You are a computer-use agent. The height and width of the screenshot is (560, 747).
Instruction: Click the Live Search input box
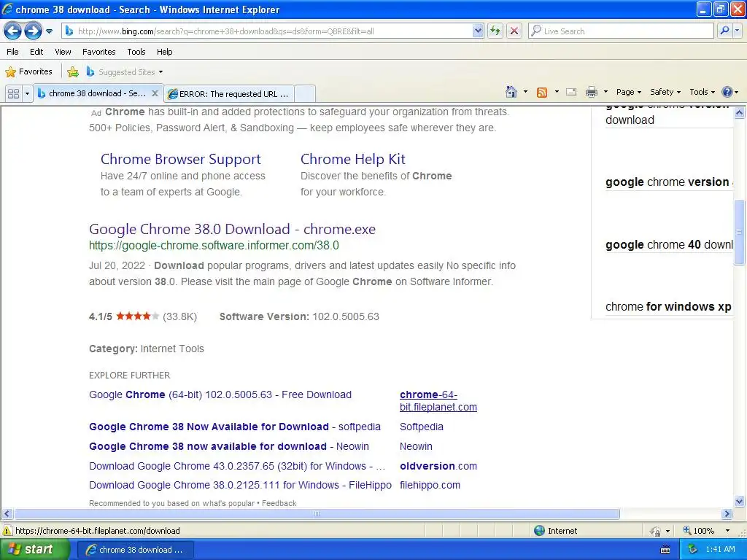tap(621, 31)
